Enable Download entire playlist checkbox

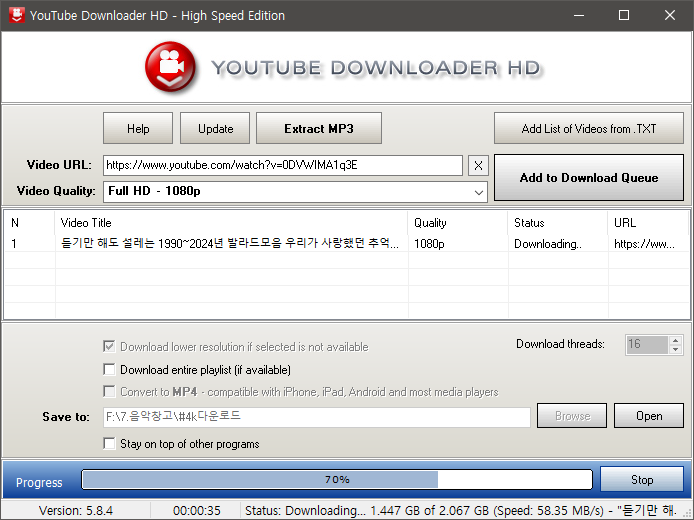click(109, 369)
